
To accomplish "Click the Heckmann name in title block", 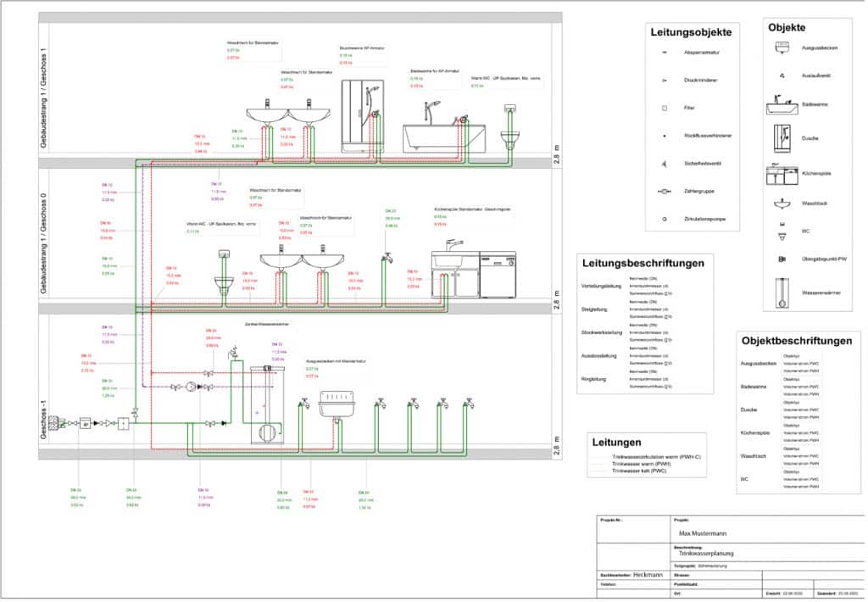I will click(648, 575).
